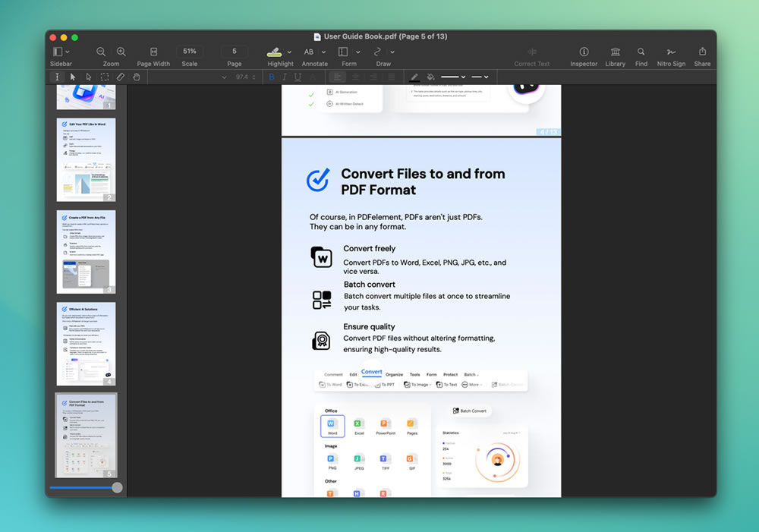
Task: Open the Library
Action: coord(616,52)
